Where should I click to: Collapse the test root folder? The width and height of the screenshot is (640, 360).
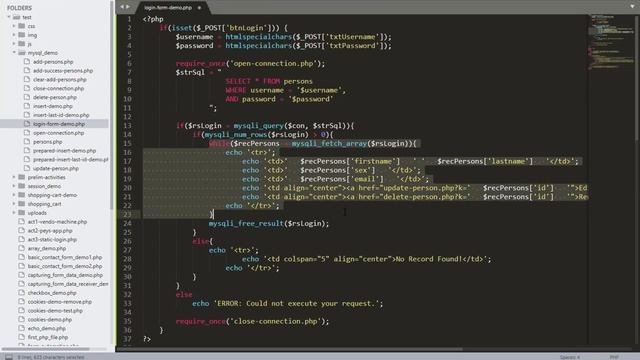(9, 17)
